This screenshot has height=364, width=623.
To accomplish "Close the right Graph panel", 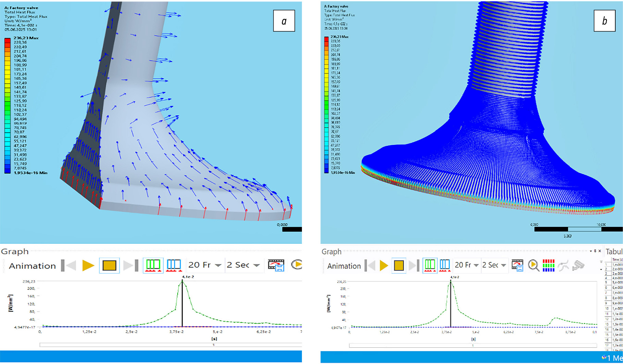I will 600,251.
